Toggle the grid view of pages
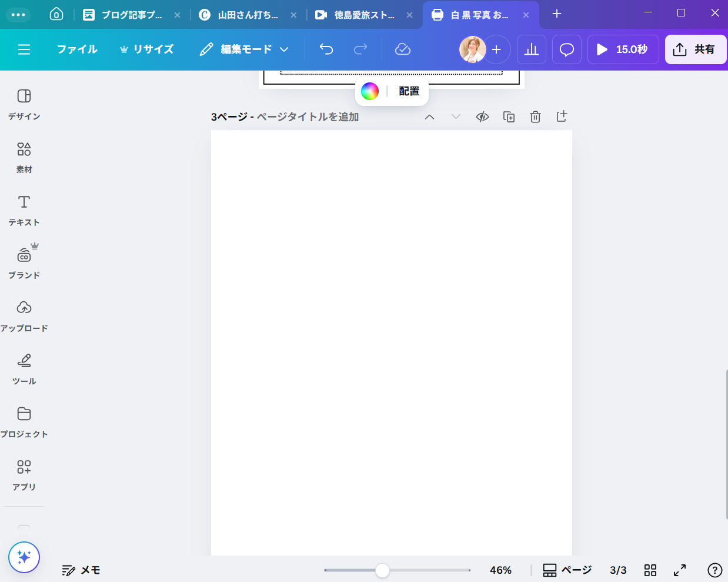 (650, 570)
